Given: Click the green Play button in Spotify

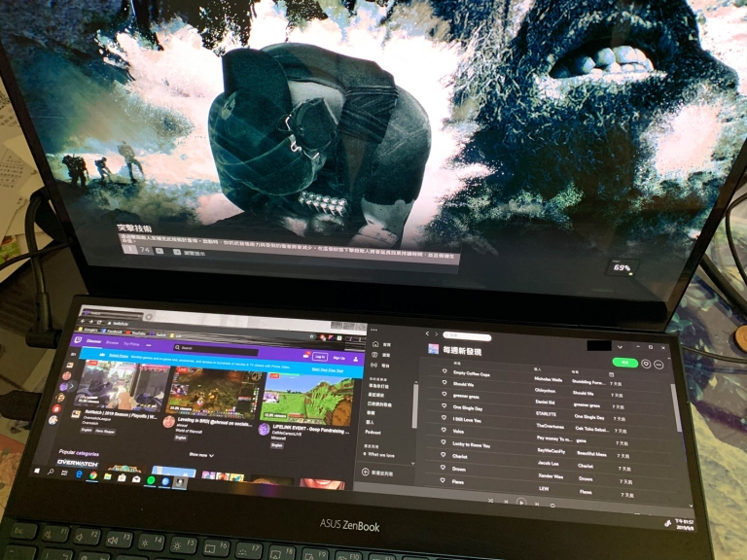Looking at the screenshot, I should [x=624, y=363].
